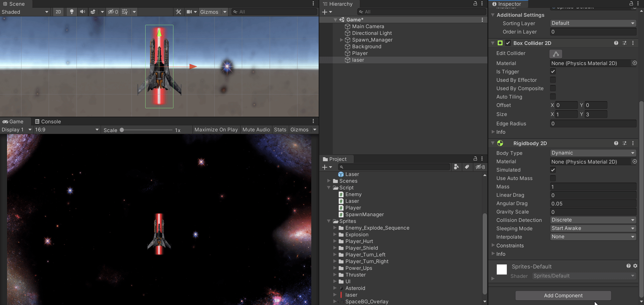Show Stats overlay in Game view

[x=280, y=130]
